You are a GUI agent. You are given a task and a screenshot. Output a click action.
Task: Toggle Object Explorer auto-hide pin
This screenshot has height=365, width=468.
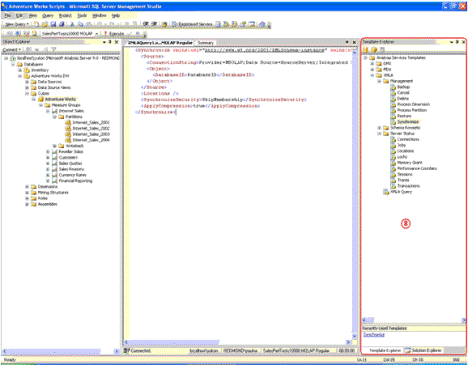(110, 42)
